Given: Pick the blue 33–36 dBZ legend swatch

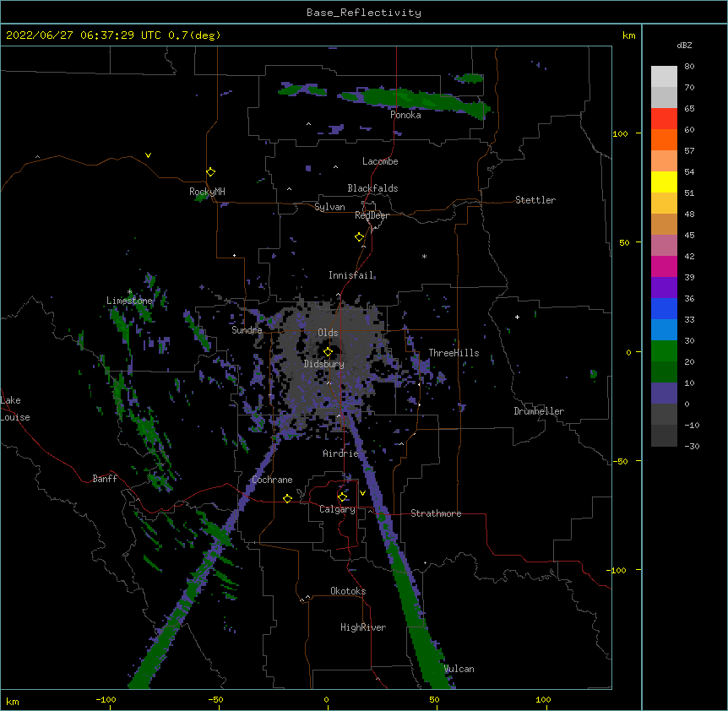Looking at the screenshot, I should [x=664, y=308].
